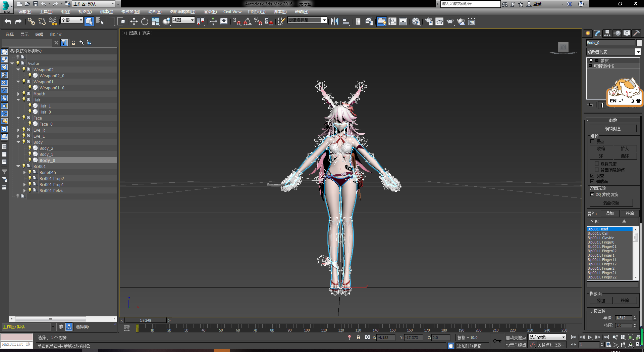644x352 pixels.
Task: Click the object color swatch beside Body_0
Action: click(639, 43)
